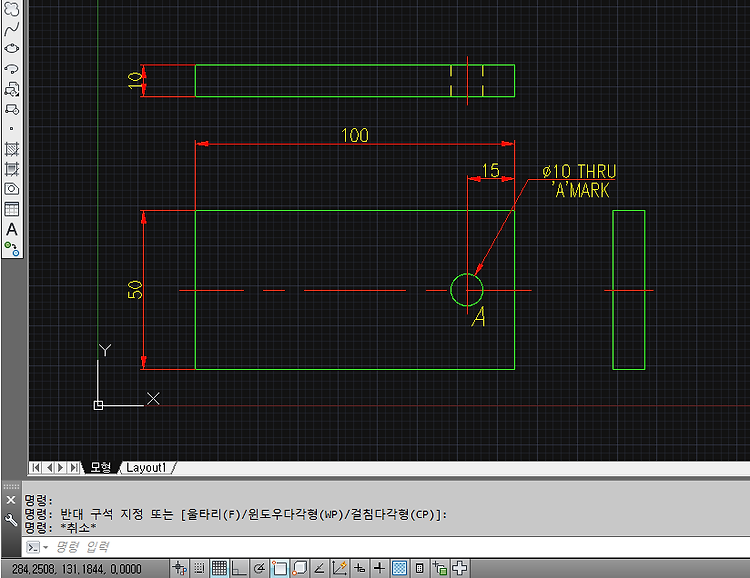This screenshot has width=750, height=578.
Task: Toggle Dynamic UCS in status bar
Action: coord(339,568)
